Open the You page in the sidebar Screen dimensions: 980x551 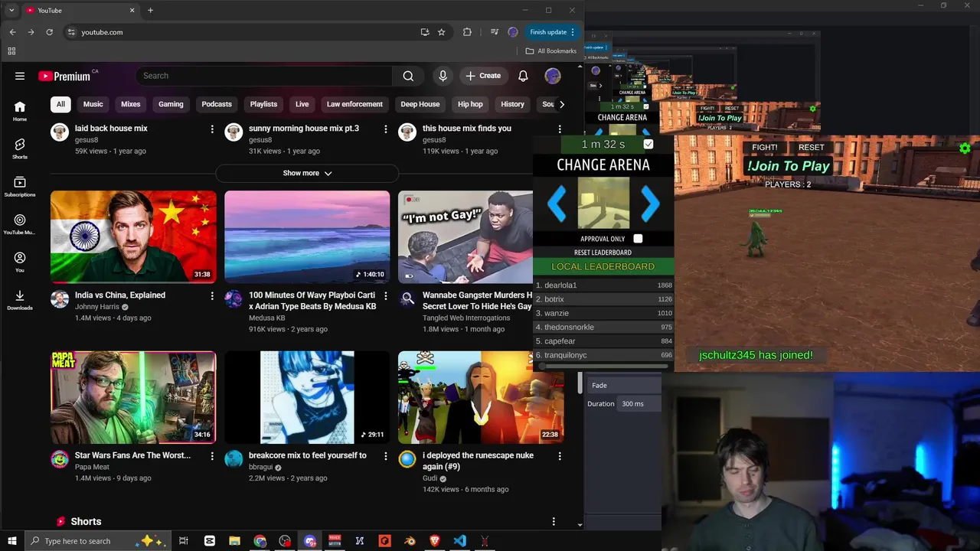(x=20, y=262)
